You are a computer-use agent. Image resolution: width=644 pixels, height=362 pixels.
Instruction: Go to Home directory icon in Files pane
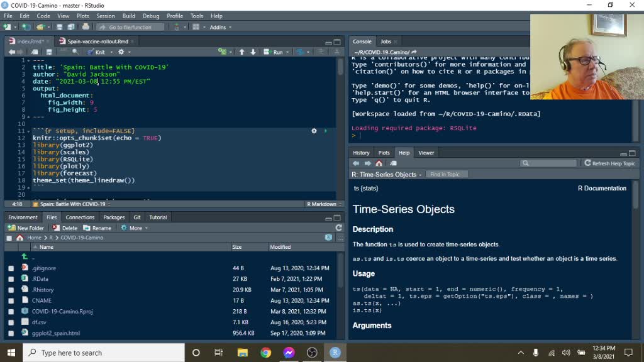(x=19, y=238)
